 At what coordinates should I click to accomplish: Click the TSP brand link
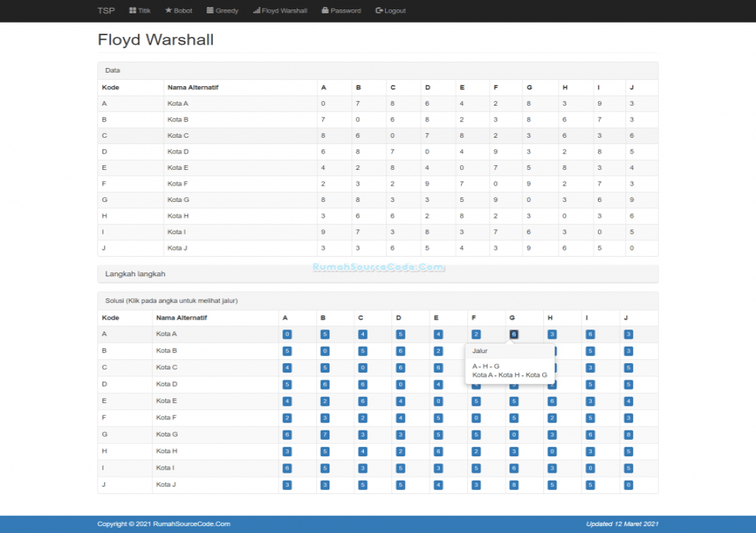pyautogui.click(x=106, y=10)
